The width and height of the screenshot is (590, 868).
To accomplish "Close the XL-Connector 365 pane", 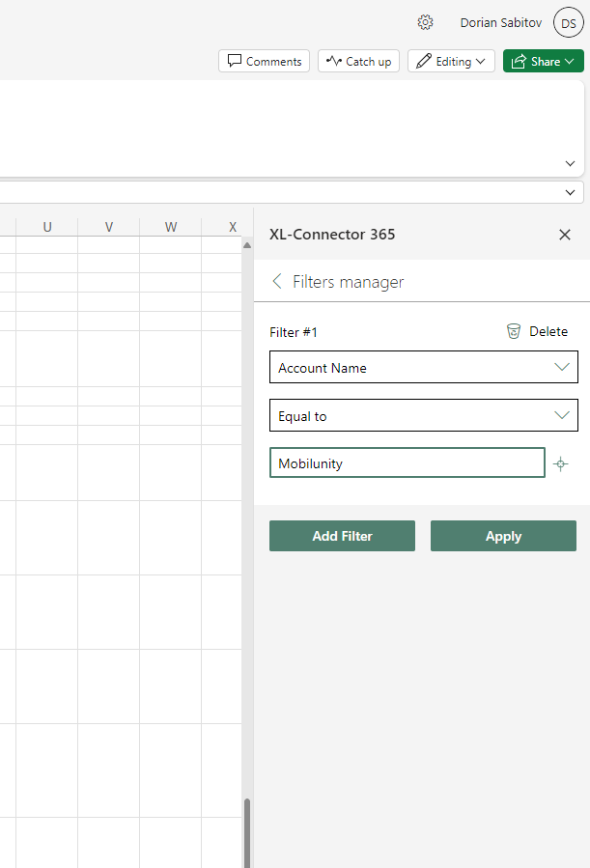I will (565, 235).
